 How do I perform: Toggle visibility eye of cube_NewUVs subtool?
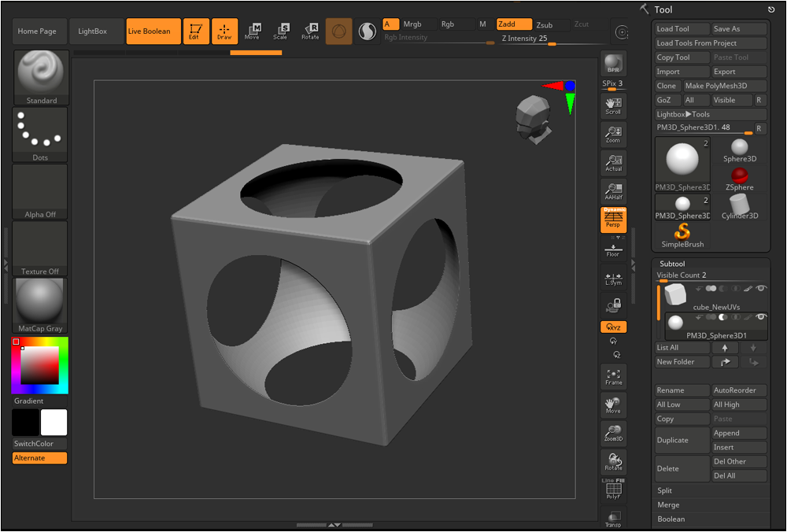pyautogui.click(x=761, y=288)
